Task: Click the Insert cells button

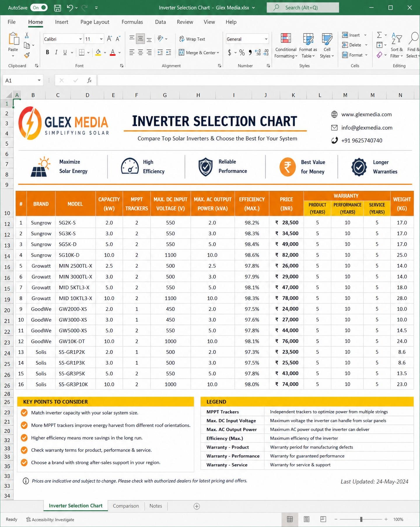Action: (354, 35)
